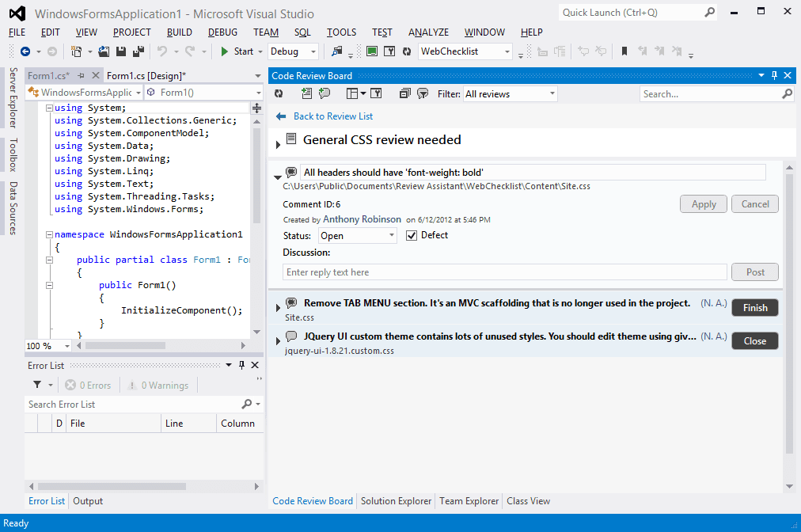Switch to the Solution Explorer tab
Screen dimensions: 801x532
[396, 501]
